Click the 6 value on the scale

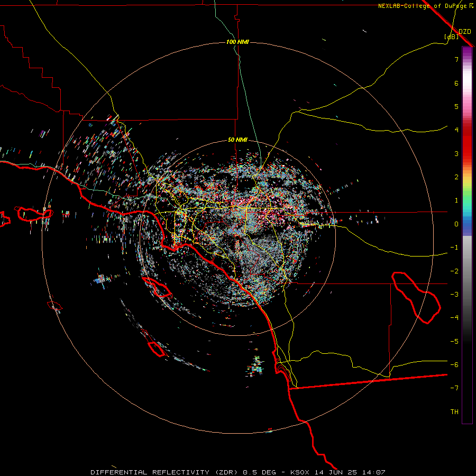coord(456,83)
